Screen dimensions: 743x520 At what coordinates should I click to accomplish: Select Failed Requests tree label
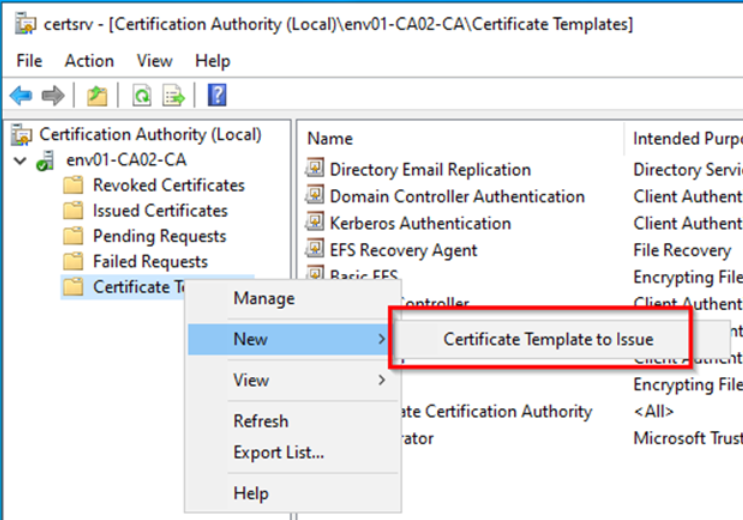[x=150, y=262]
